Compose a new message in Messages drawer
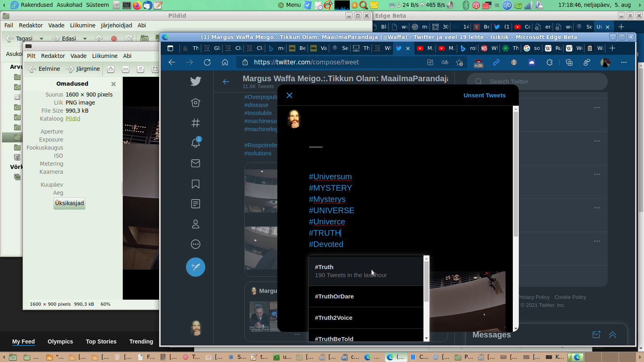 click(x=597, y=335)
